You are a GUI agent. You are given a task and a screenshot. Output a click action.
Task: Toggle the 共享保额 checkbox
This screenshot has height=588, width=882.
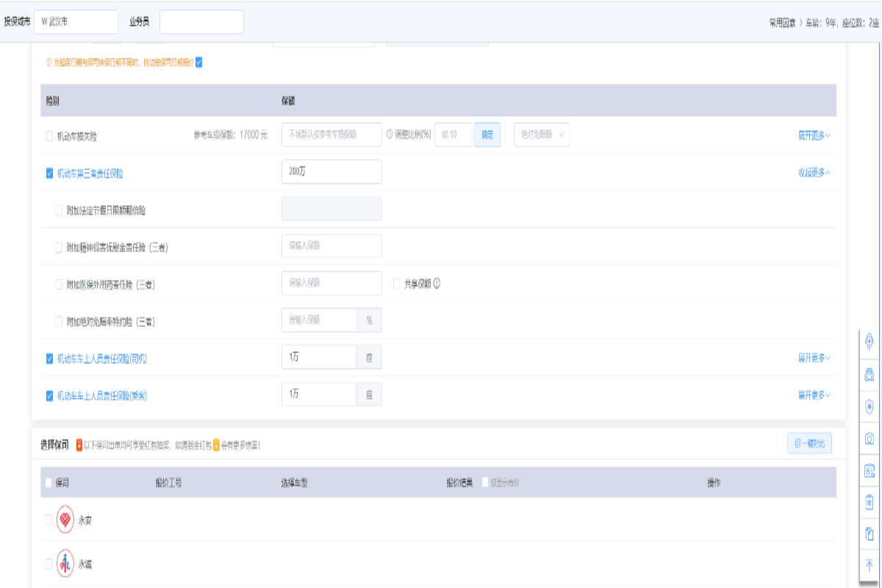click(397, 284)
